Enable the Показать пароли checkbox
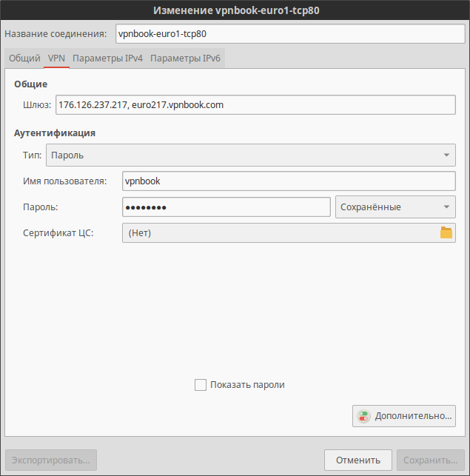 [200, 385]
